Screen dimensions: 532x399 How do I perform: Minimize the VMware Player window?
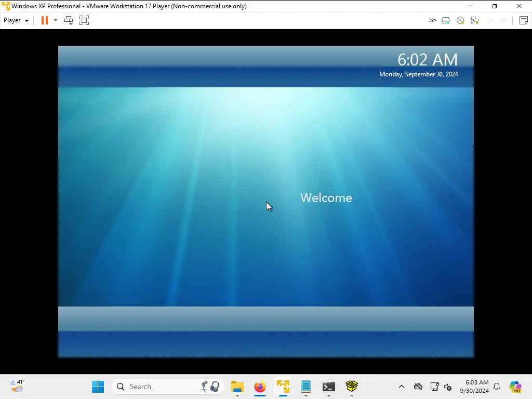pos(470,6)
